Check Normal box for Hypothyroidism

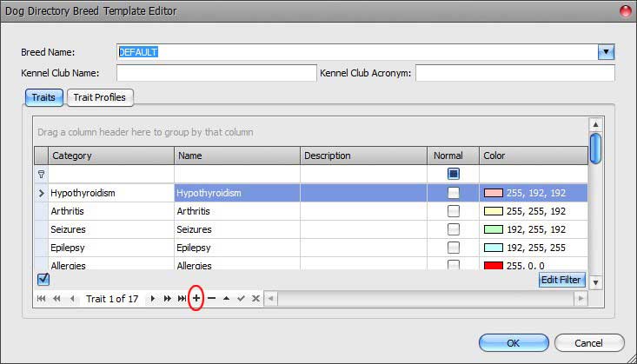[454, 193]
